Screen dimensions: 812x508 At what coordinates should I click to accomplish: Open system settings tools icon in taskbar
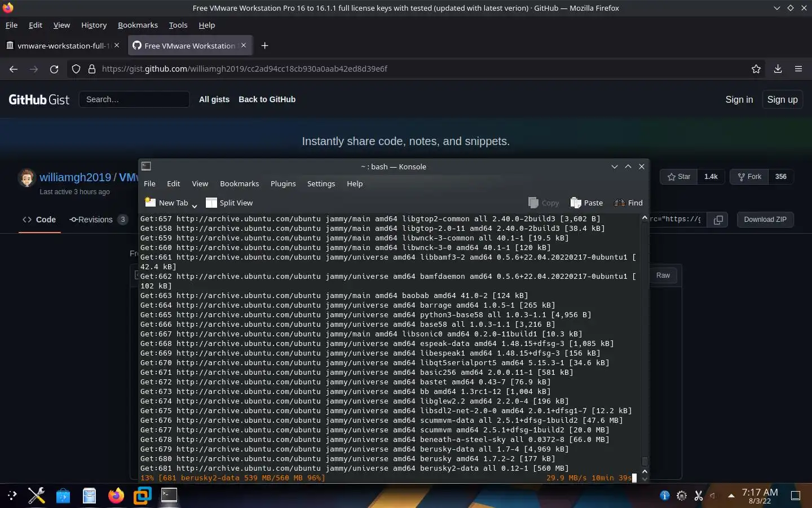coord(37,496)
